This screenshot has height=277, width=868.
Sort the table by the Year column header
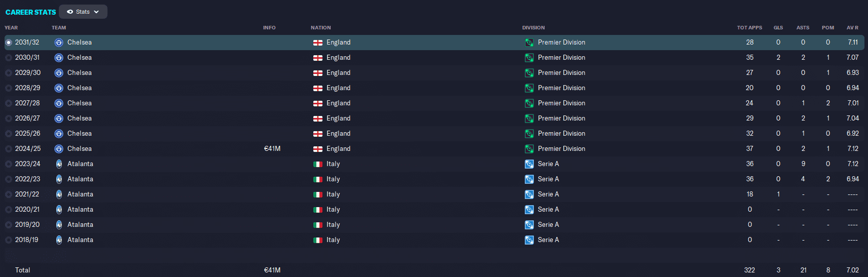[x=11, y=28]
